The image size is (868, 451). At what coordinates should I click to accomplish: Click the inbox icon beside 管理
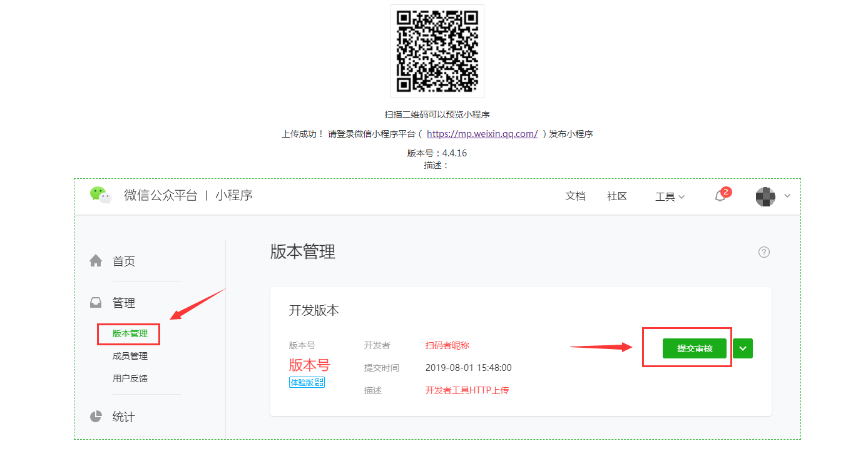[x=96, y=303]
